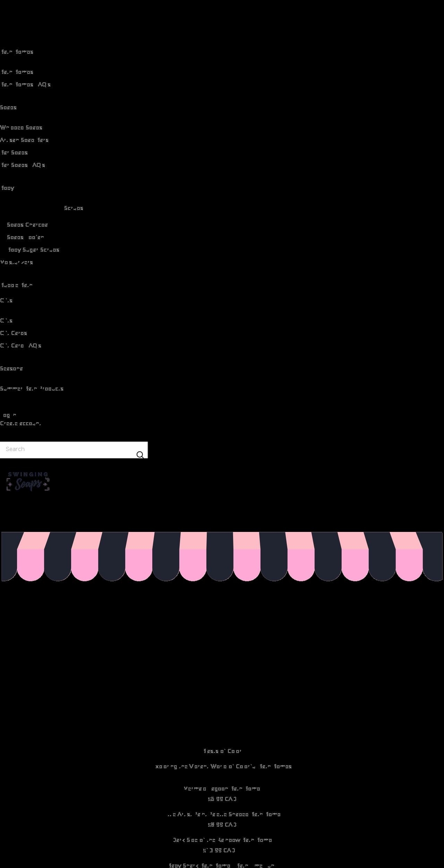
Task: Open Dark Side of the Rainbow Bath Bomb
Action: [222, 840]
